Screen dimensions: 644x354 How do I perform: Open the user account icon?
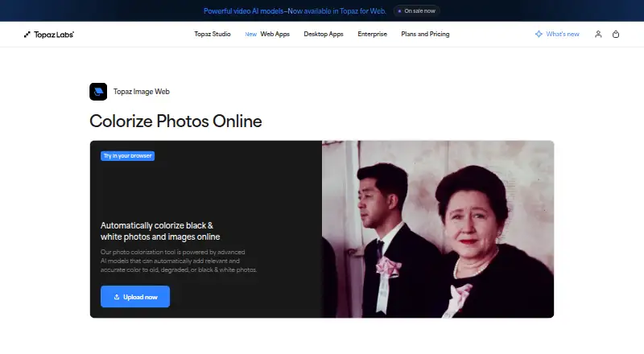point(598,34)
